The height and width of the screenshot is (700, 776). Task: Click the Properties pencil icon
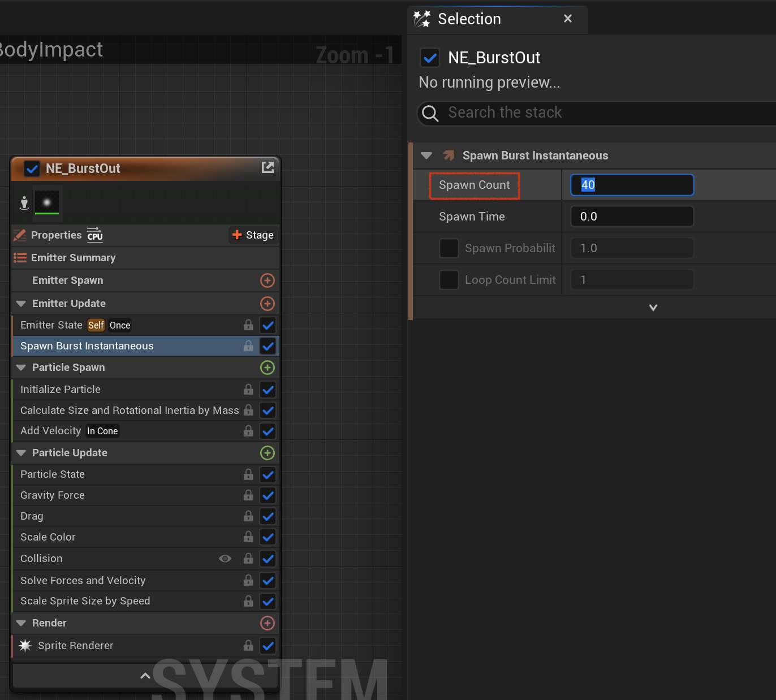click(x=20, y=235)
